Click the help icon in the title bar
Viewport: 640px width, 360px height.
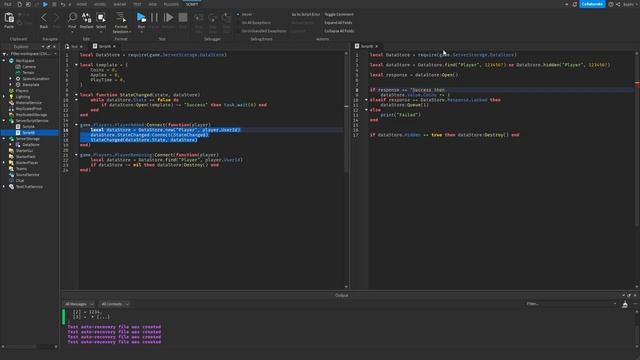pyautogui.click(x=611, y=4)
